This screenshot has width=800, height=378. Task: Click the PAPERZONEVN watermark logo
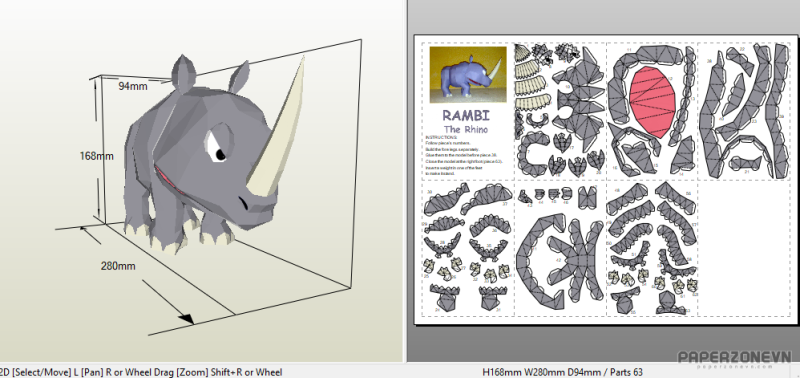734,358
